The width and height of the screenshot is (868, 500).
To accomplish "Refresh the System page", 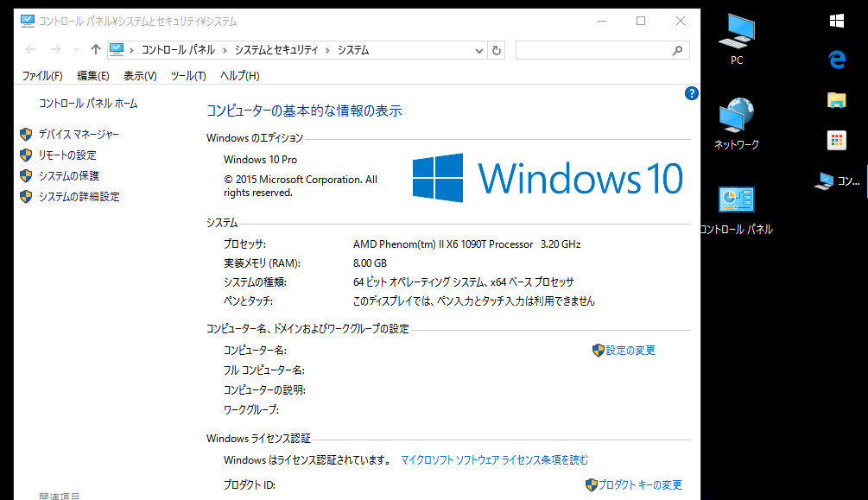I will coord(497,50).
